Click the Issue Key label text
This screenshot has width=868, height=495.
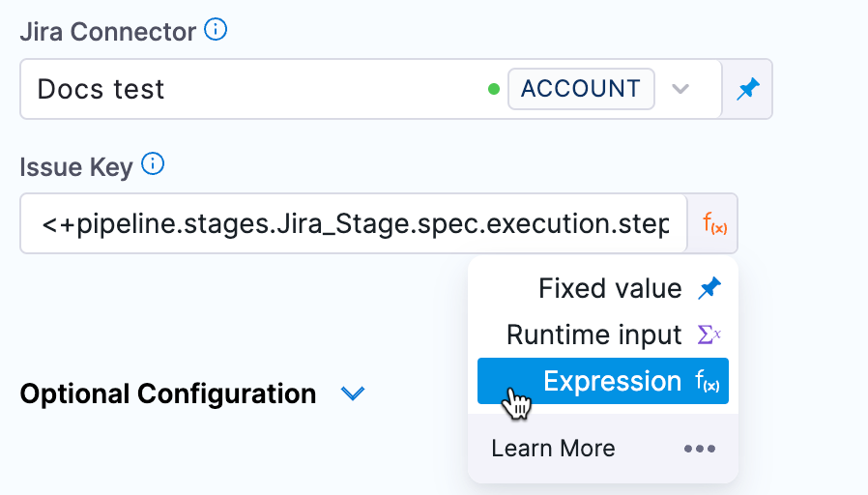(x=75, y=167)
